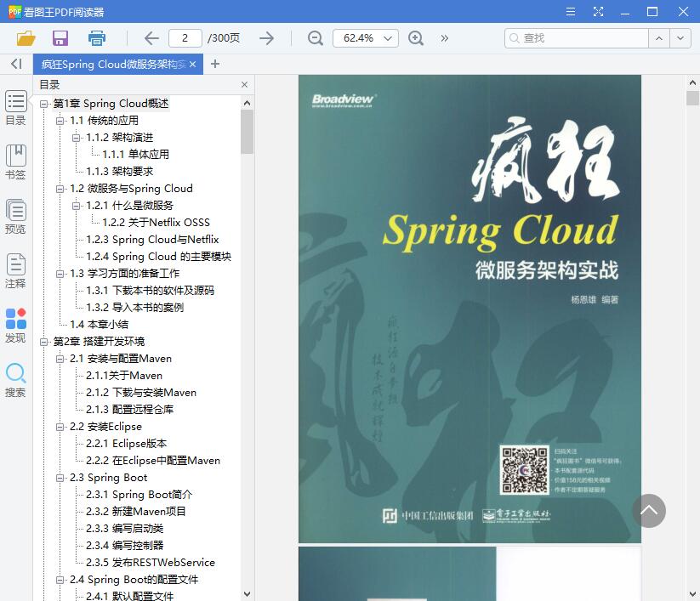Open the 目录 sidebar panel

pyautogui.click(x=15, y=108)
